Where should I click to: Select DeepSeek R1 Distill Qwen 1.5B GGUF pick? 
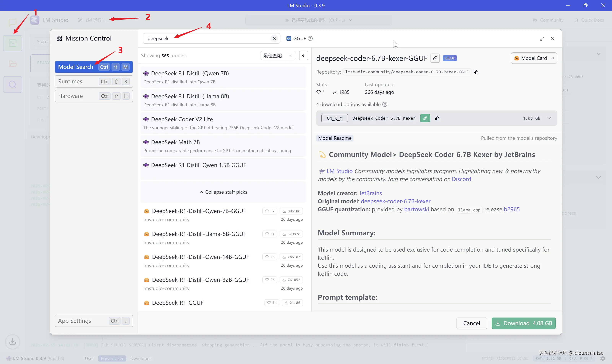pos(223,169)
